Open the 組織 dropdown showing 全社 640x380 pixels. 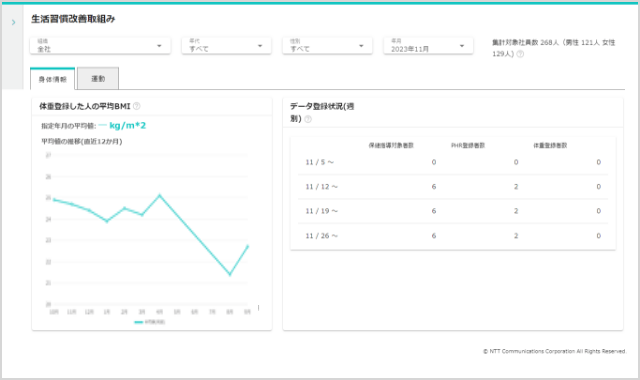click(100, 45)
